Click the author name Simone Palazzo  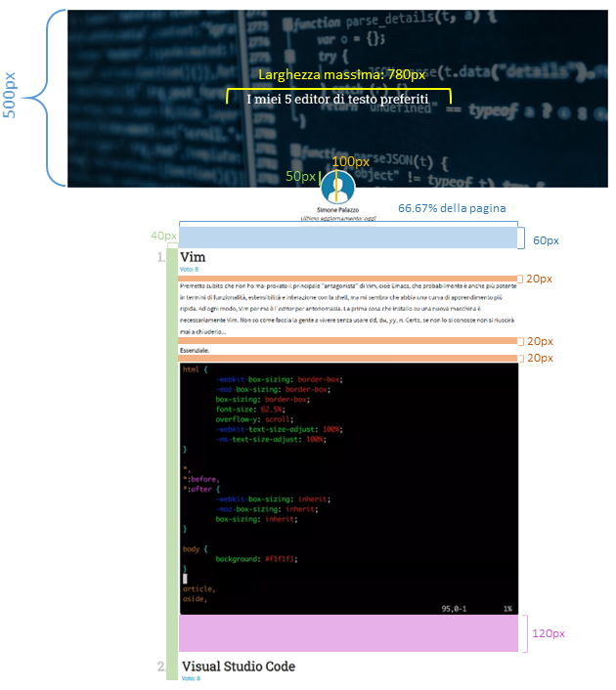pyautogui.click(x=337, y=210)
